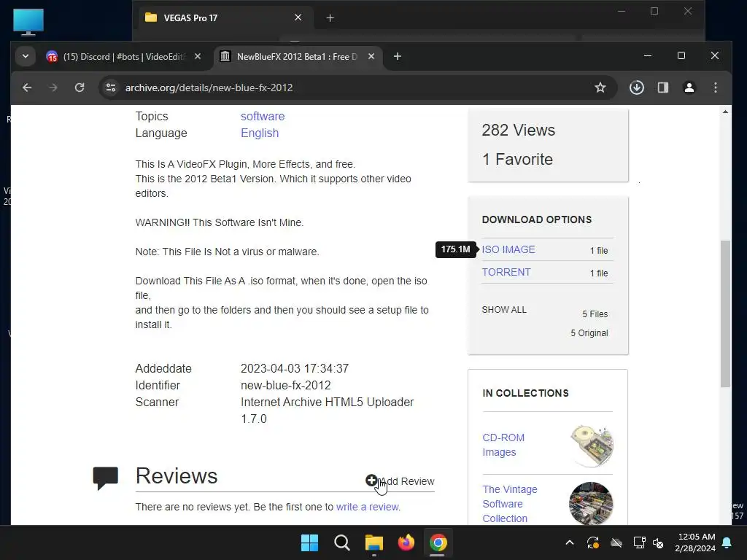Select the NewBlueFX 2012 Beta1 tab
The image size is (747, 560).
click(297, 57)
